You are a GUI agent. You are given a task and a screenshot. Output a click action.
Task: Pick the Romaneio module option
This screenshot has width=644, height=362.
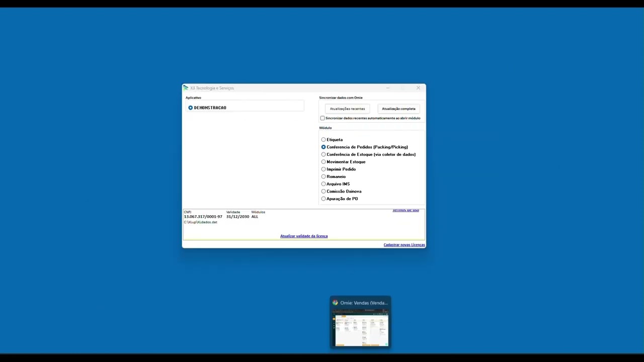[x=324, y=176]
